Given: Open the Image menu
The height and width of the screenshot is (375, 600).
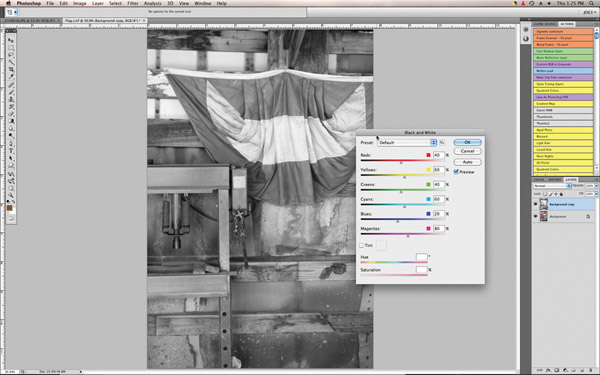Looking at the screenshot, I should tap(80, 3).
